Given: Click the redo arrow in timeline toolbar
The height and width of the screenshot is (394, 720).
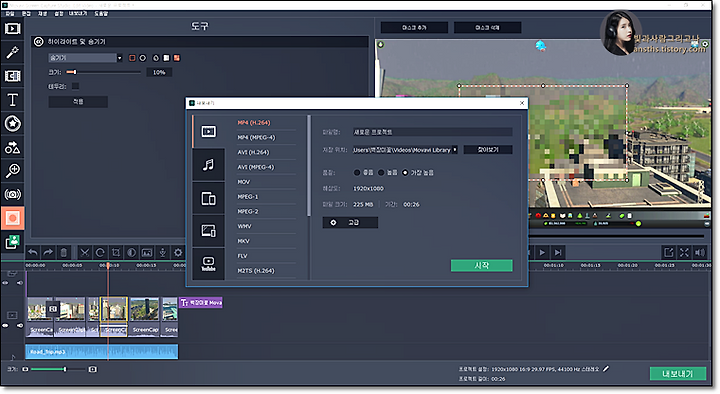Looking at the screenshot, I should click(x=48, y=252).
